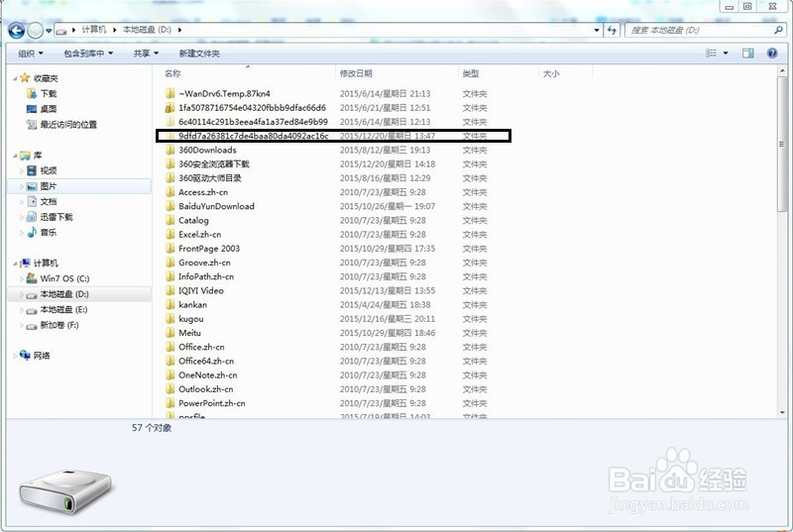The width and height of the screenshot is (793, 532).
Task: Collapse the 库 tree node
Action: click(x=15, y=156)
